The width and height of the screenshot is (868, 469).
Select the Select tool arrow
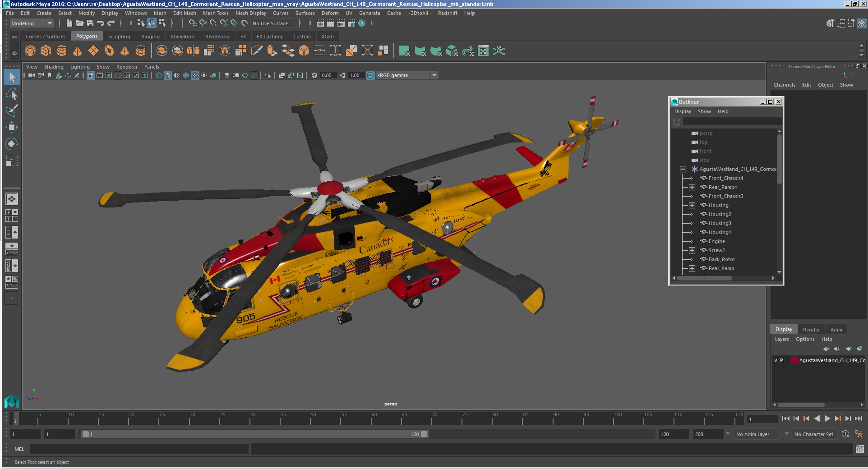click(x=12, y=77)
